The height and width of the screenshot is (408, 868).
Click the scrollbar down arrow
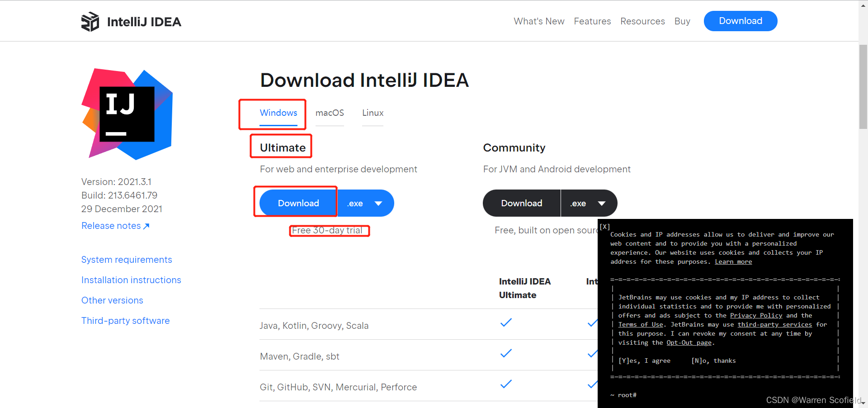click(863, 403)
